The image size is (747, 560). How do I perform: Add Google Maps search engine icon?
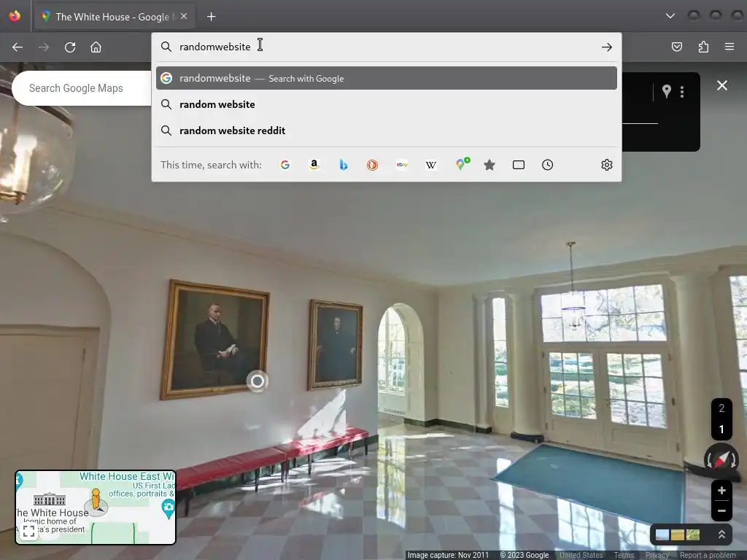click(x=462, y=164)
